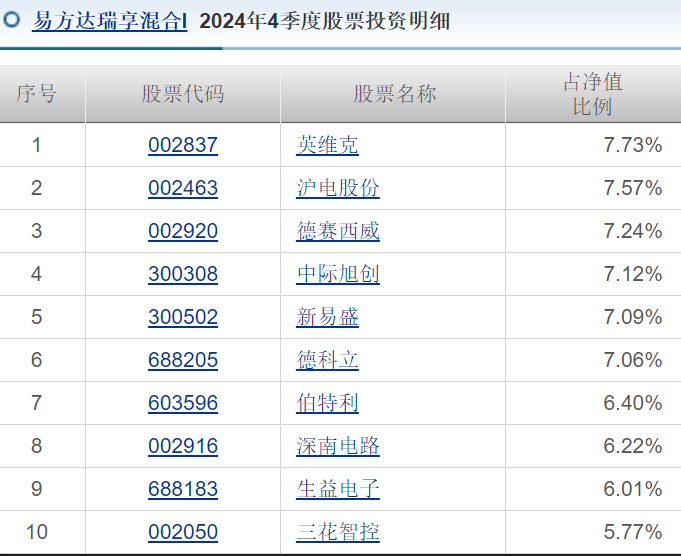Click the 股票代码 column header

coord(183,94)
